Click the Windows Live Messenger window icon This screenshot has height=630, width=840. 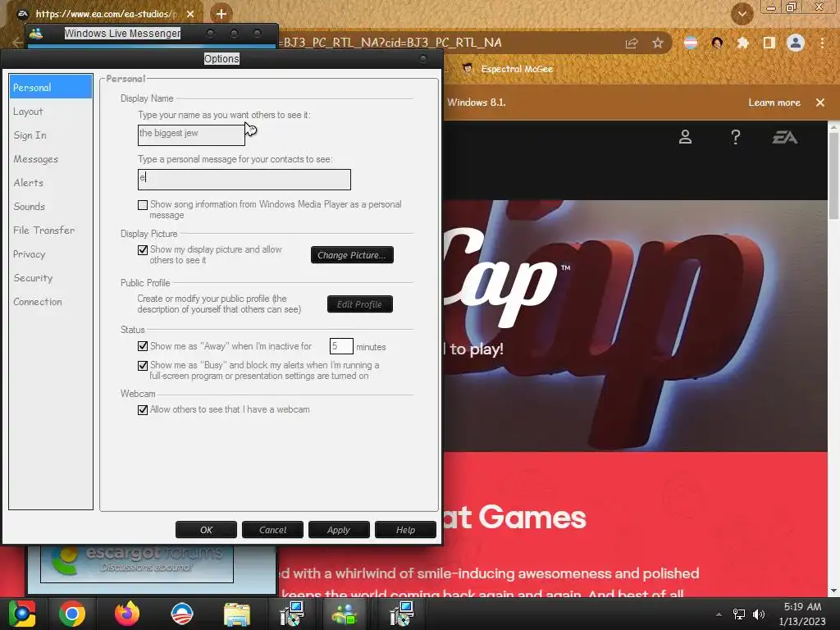pyautogui.click(x=36, y=33)
